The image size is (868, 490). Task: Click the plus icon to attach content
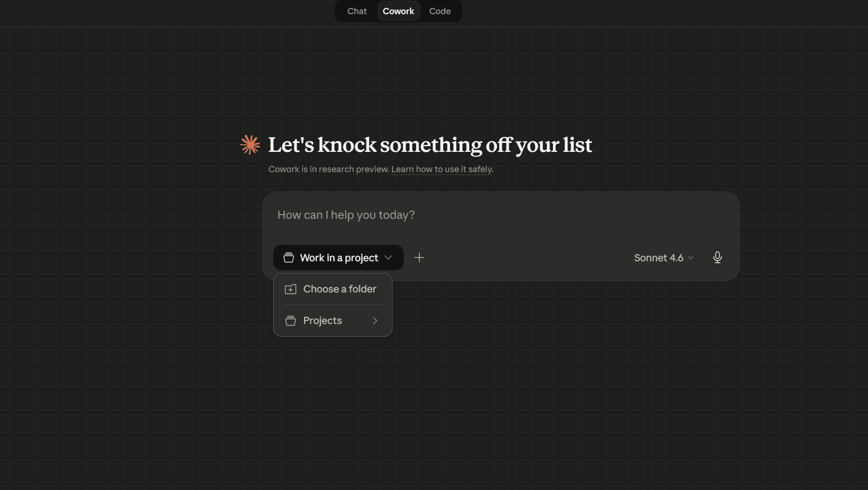(419, 257)
